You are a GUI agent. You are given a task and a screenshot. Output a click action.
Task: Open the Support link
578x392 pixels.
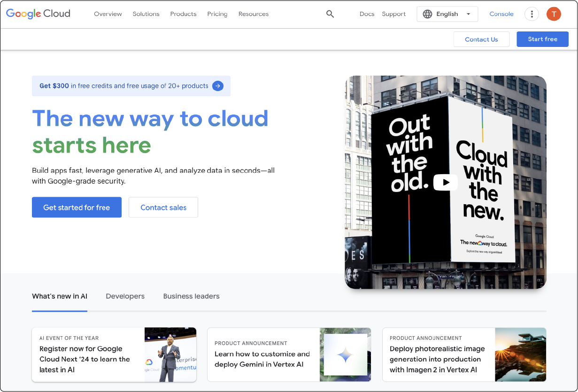coord(394,14)
